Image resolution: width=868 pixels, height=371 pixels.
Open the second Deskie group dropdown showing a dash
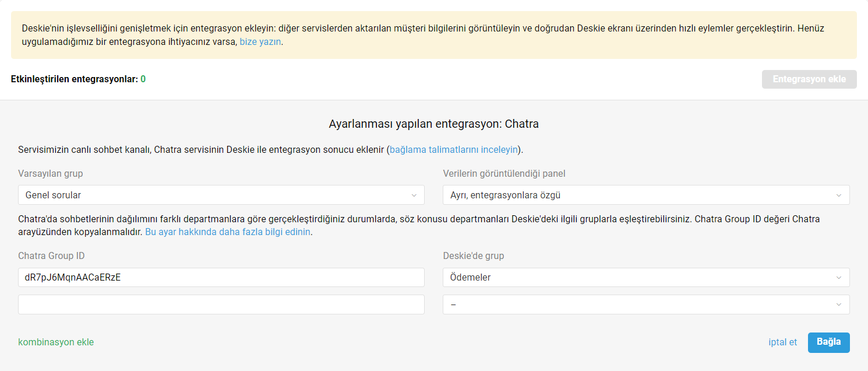coord(646,304)
